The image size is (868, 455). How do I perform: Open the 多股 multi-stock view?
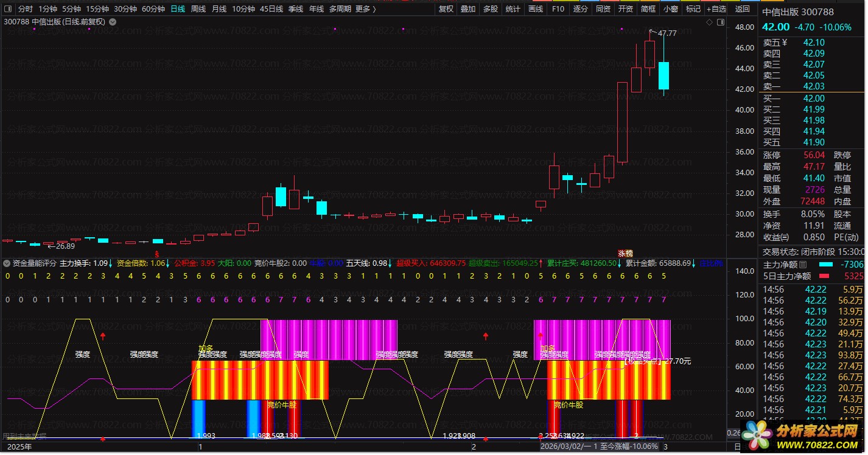[490, 9]
